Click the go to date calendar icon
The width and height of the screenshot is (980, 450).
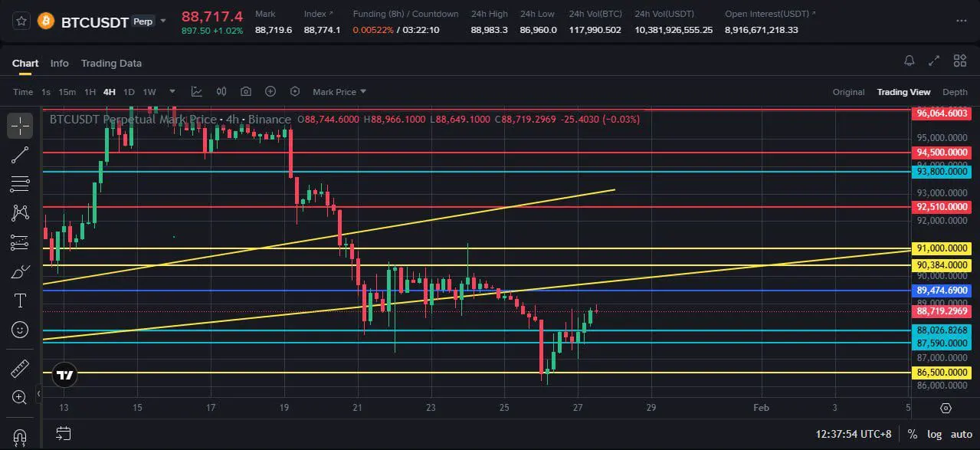pyautogui.click(x=64, y=434)
